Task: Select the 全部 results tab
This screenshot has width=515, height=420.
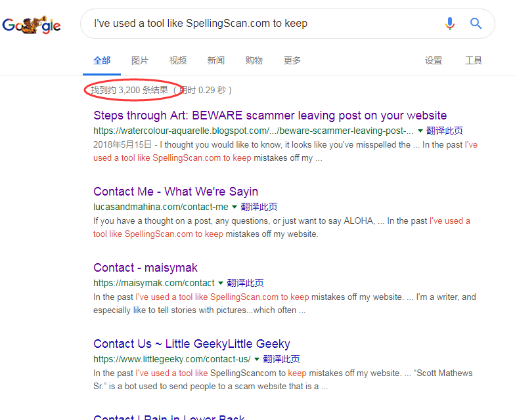Action: pos(102,60)
